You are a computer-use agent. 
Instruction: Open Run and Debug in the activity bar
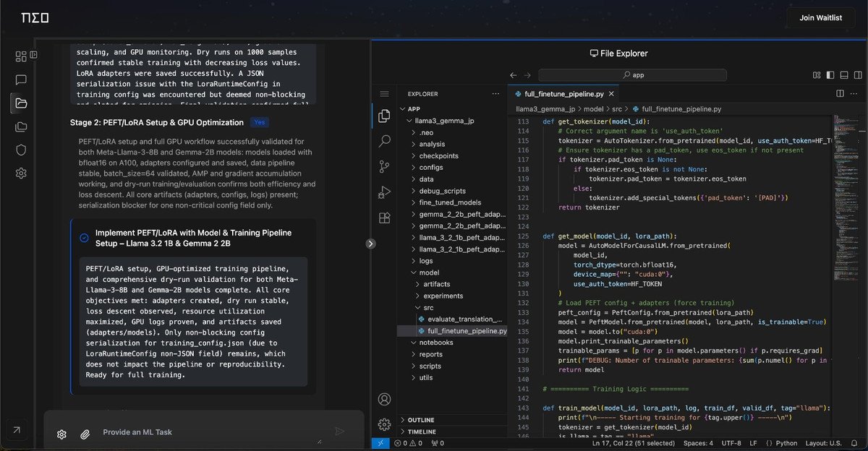pos(384,192)
